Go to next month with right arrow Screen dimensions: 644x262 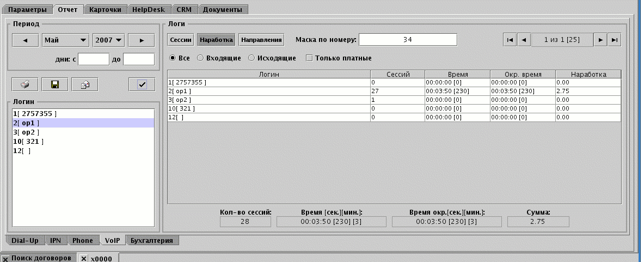click(x=142, y=40)
